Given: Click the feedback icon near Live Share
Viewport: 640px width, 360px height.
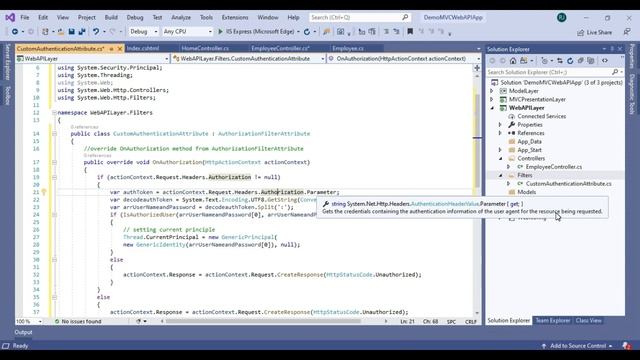Looking at the screenshot, I should click(627, 32).
